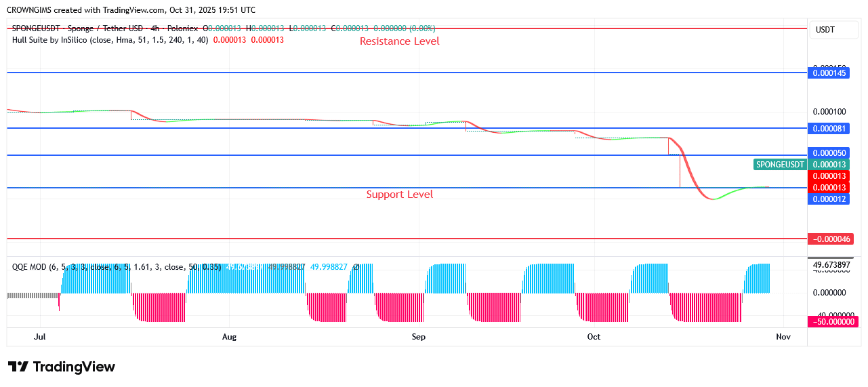The width and height of the screenshot is (868, 387).
Task: Click the Aug label on time axis
Action: pos(229,337)
